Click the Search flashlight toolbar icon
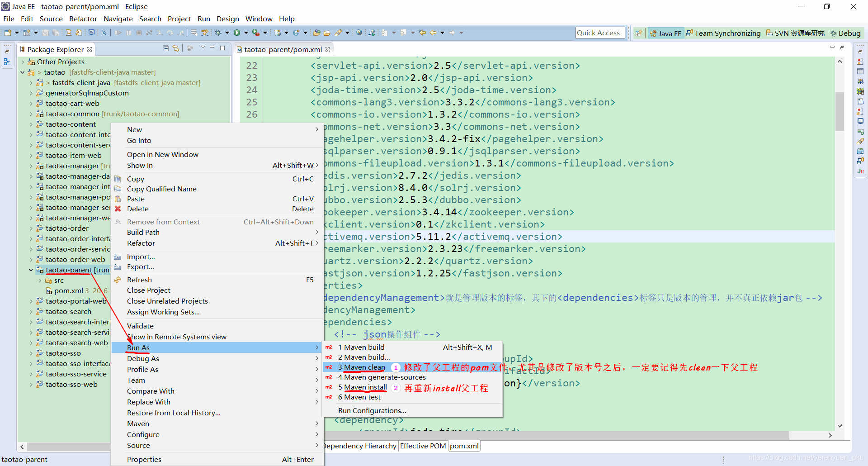868x466 pixels. [338, 33]
